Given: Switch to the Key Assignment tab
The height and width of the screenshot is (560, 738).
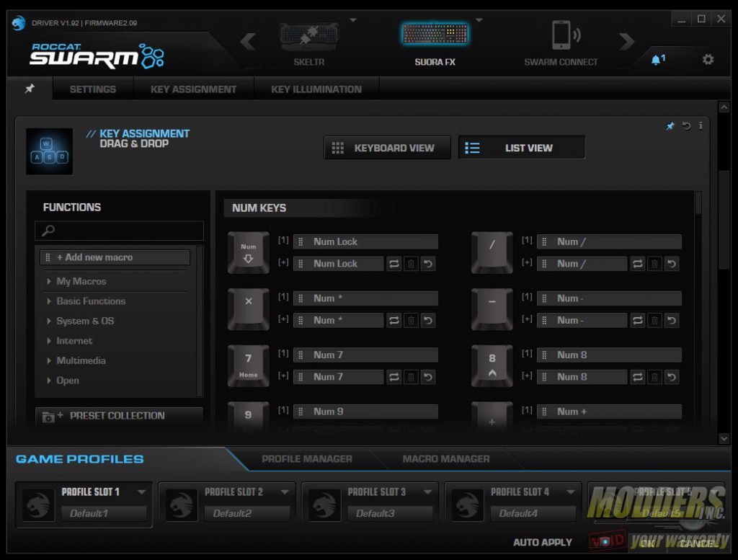Looking at the screenshot, I should [x=193, y=89].
